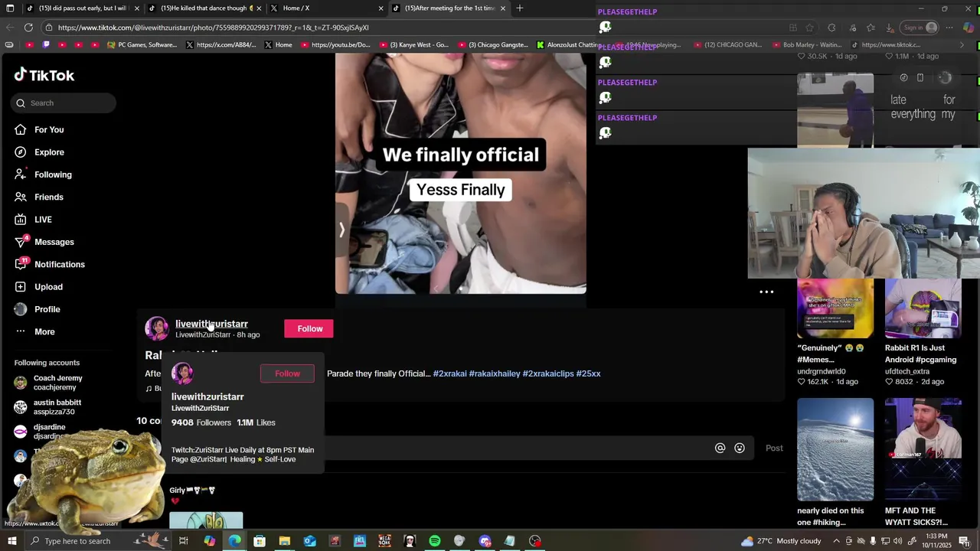The image size is (980, 551).
Task: Open the PC Games, Software bookmark
Action: tap(142, 45)
